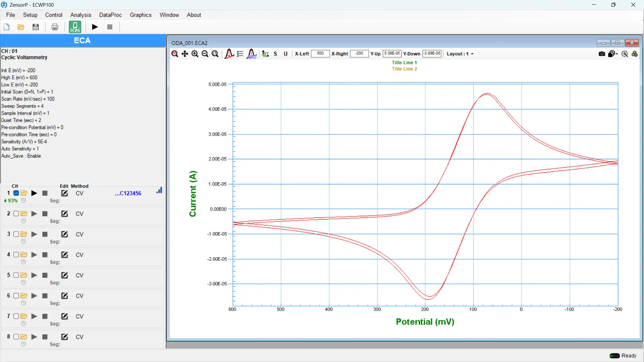The image size is (644, 362).
Task: Stop the run on channel 1
Action: pyautogui.click(x=45, y=193)
